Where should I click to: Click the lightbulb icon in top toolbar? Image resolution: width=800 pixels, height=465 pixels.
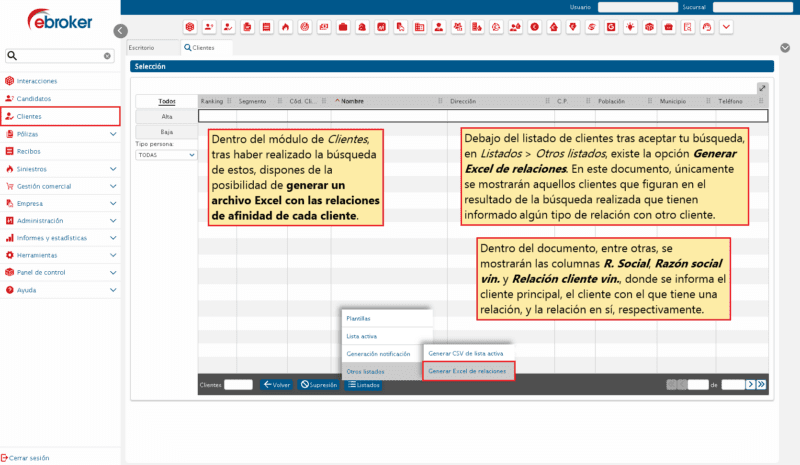(x=631, y=27)
